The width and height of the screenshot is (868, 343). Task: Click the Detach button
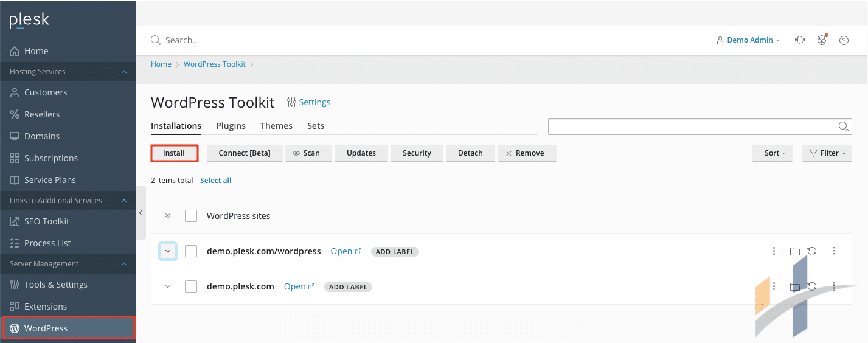(470, 153)
